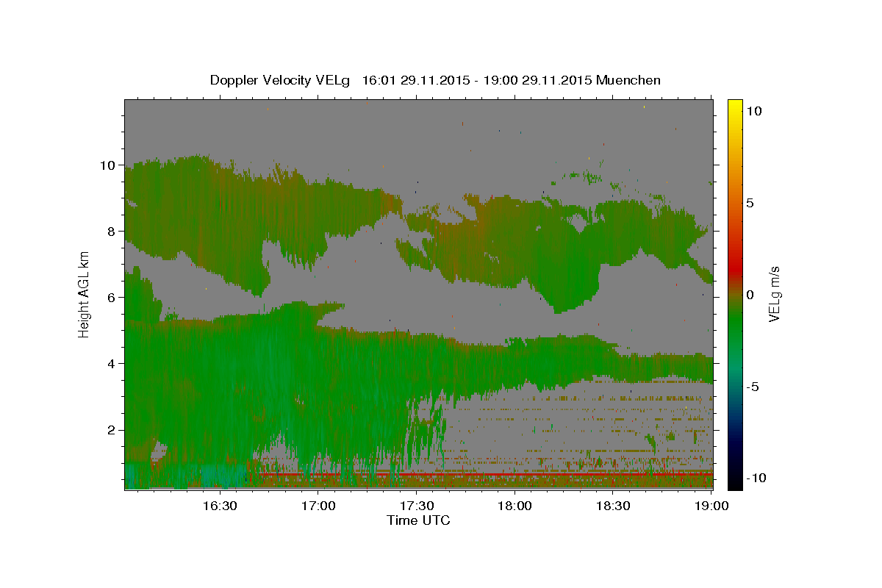Click the height tick label 6
This screenshot has height=588, width=882.
point(112,298)
